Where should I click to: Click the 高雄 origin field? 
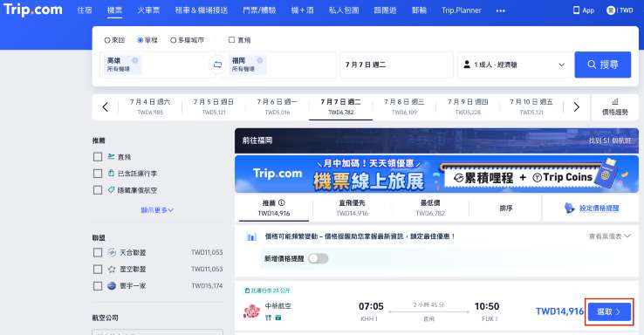[158, 65]
